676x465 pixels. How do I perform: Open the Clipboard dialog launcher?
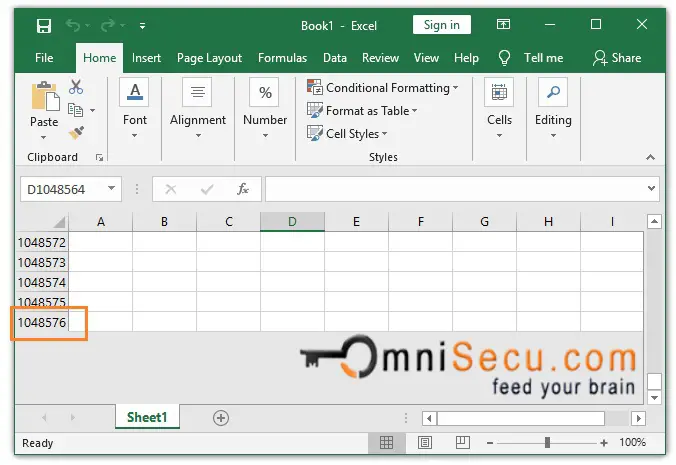[100, 158]
